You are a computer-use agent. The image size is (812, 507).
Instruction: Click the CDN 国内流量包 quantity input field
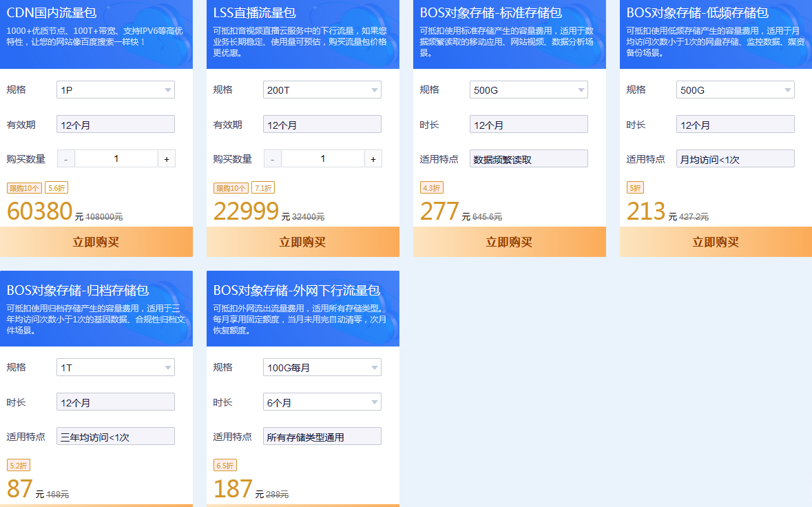(116, 159)
